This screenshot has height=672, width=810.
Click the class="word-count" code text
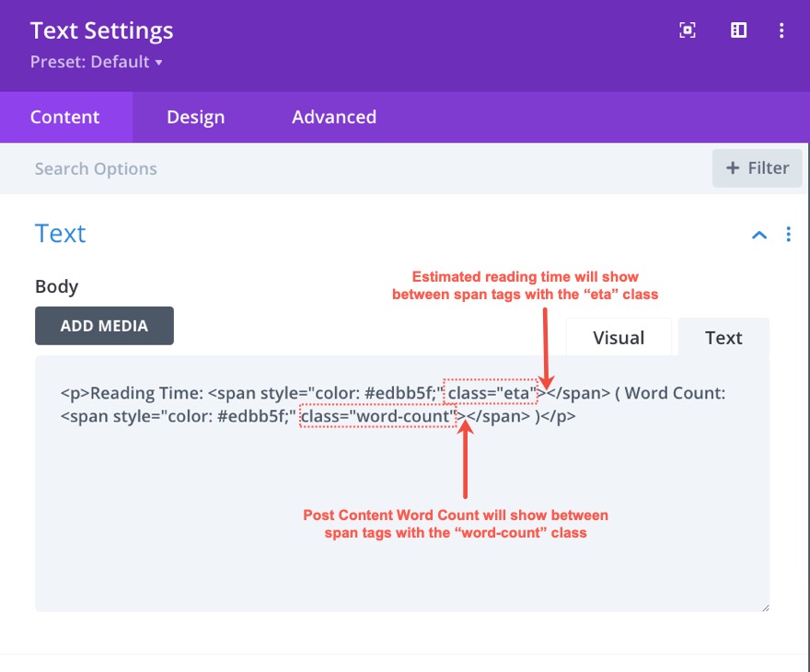[x=380, y=416]
